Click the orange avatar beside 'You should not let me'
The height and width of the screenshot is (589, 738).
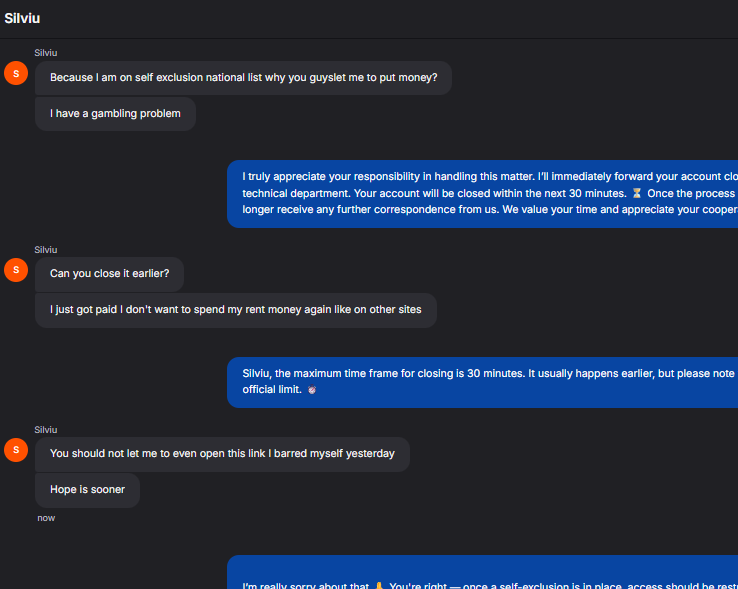point(16,450)
